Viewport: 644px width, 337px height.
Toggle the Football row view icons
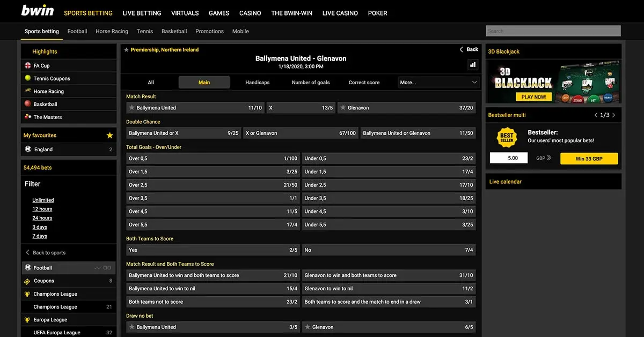tap(103, 267)
